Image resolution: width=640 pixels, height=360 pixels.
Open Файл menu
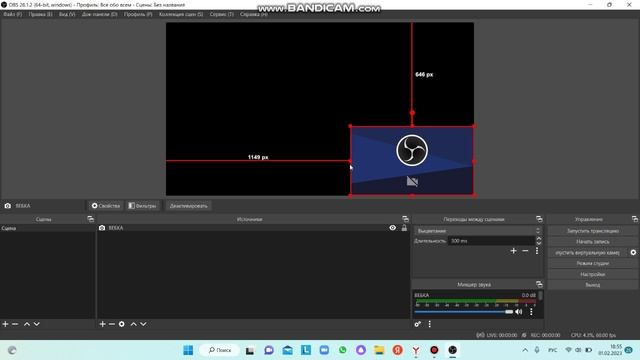tap(13, 14)
